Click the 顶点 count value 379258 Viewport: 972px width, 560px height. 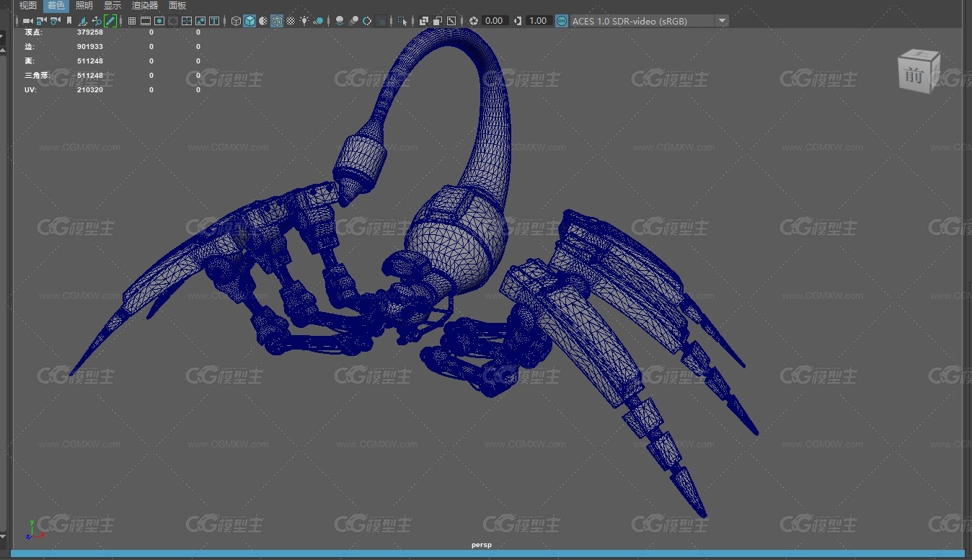90,32
